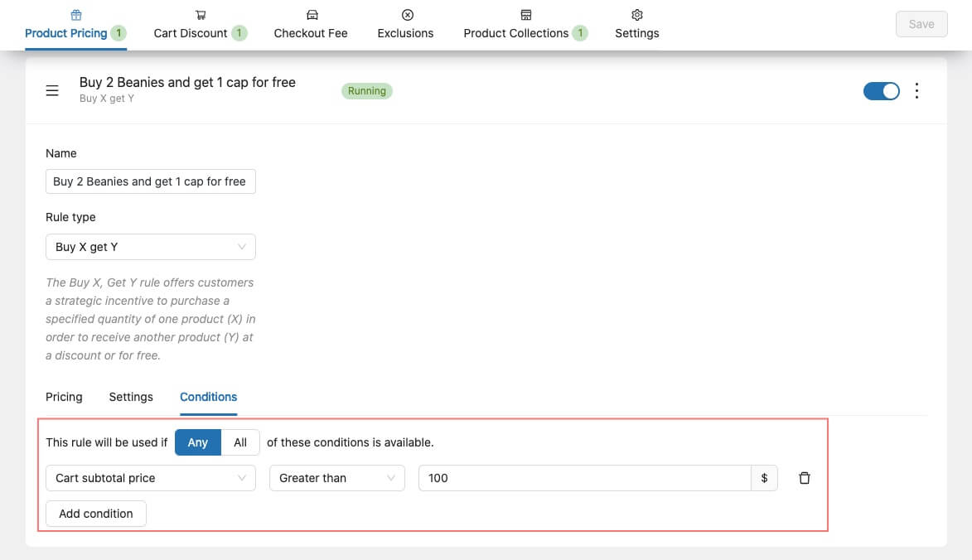Switch to the Pricing sub-tab
The image size is (972, 560).
tap(64, 397)
